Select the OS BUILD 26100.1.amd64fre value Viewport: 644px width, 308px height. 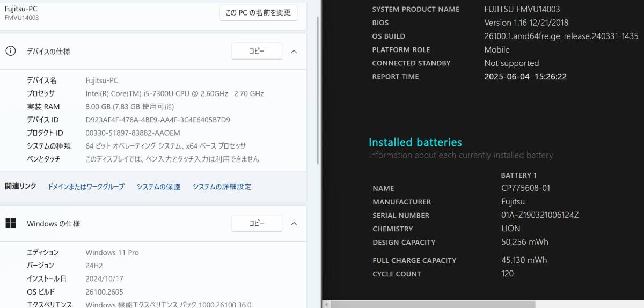click(561, 36)
